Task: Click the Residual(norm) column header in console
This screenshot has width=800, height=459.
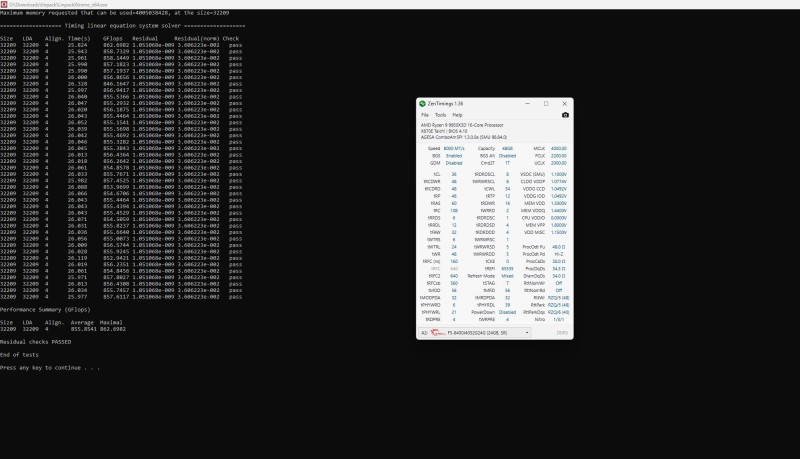Action: coord(196,38)
